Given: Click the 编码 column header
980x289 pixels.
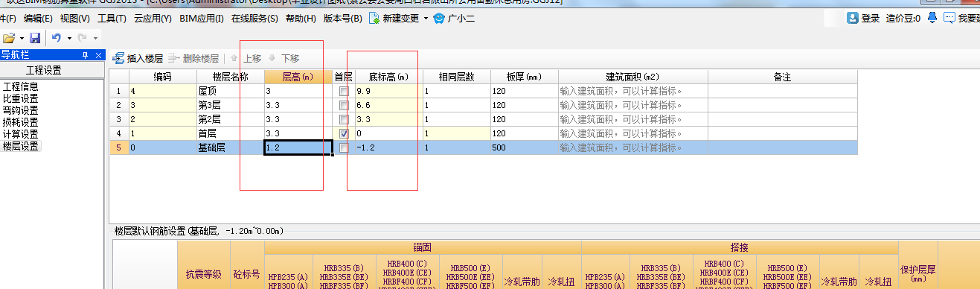Looking at the screenshot, I should click(162, 77).
